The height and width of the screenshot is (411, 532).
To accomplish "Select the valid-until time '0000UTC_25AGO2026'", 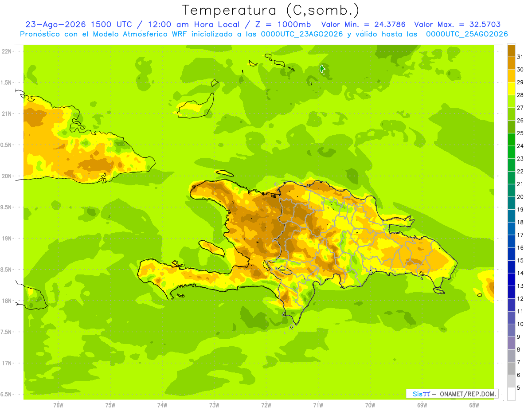I will click(467, 34).
